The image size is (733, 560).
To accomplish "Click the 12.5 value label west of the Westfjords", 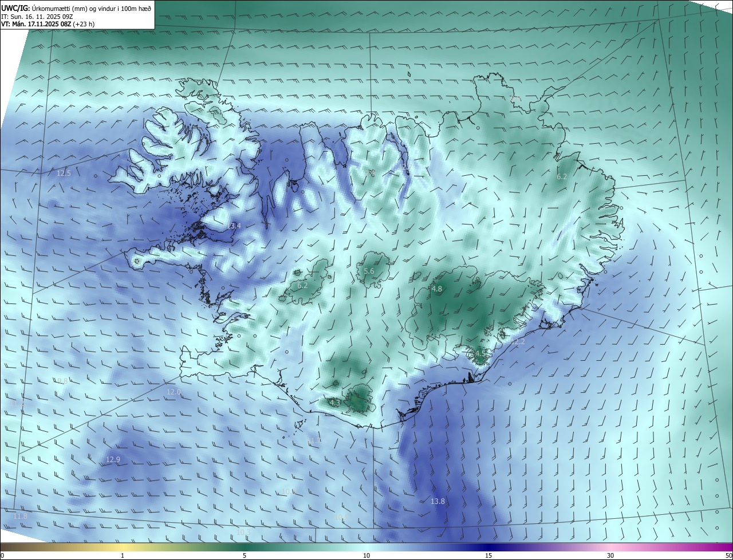I will click(x=64, y=173).
